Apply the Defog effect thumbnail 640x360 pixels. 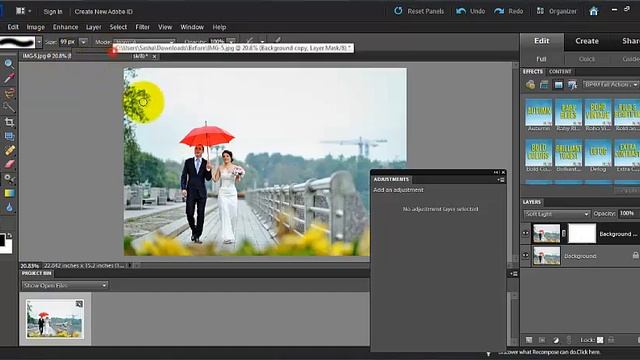point(598,152)
